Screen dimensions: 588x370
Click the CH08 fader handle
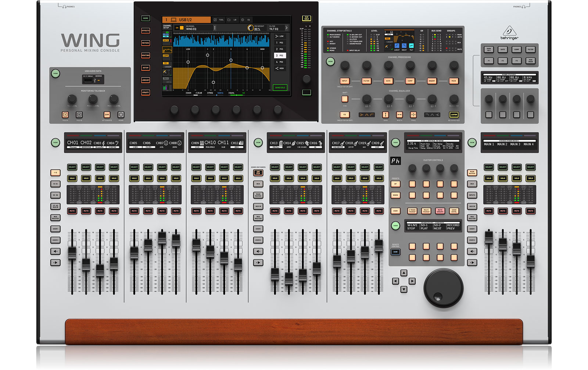pos(176,241)
